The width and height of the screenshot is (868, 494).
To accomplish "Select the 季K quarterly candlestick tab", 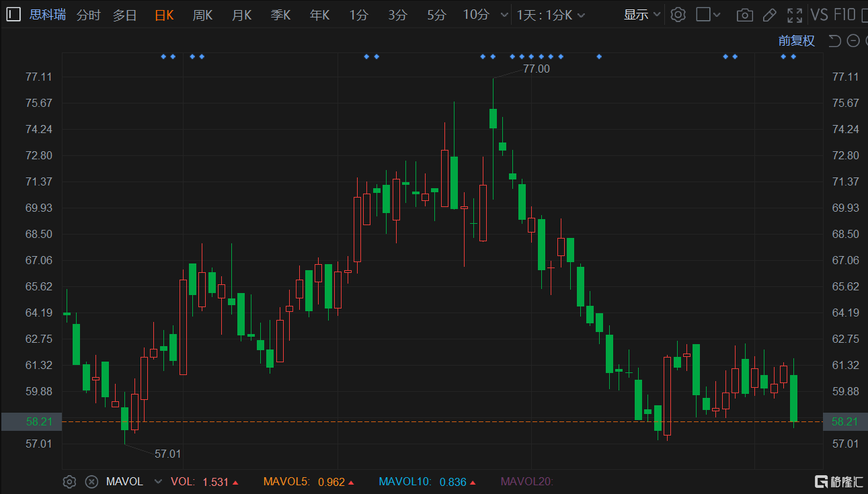I will click(x=281, y=15).
